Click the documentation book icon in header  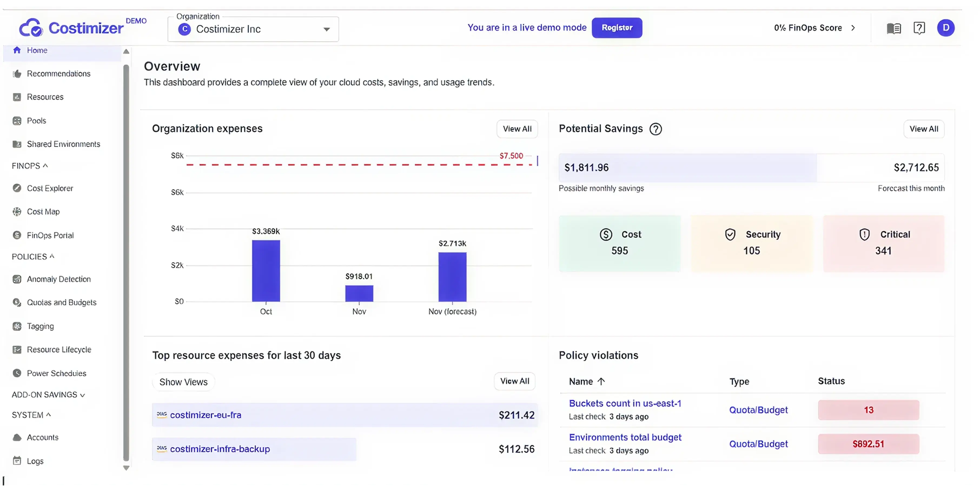click(x=893, y=28)
